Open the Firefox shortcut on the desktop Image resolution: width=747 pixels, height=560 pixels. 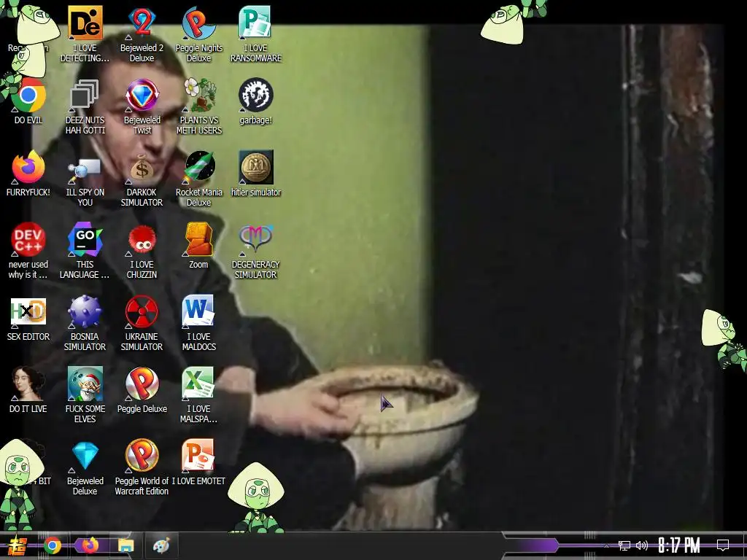pyautogui.click(x=28, y=167)
